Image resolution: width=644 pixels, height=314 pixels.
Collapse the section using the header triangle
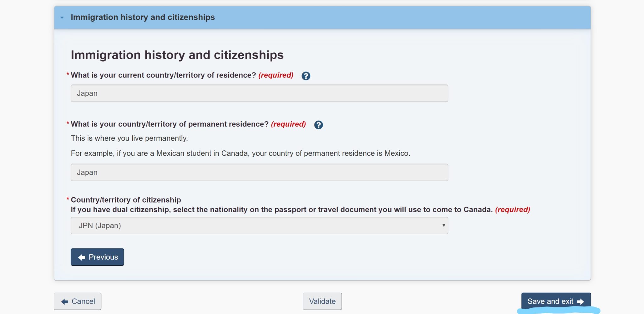(62, 18)
